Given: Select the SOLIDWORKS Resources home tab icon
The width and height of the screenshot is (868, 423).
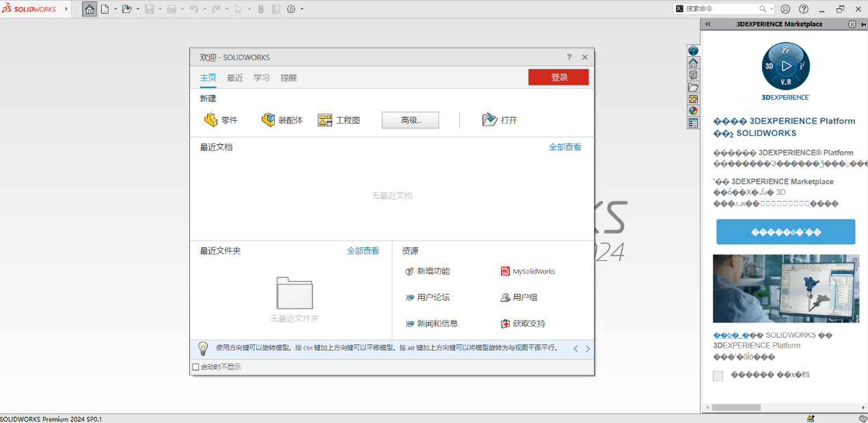Looking at the screenshot, I should (x=693, y=63).
